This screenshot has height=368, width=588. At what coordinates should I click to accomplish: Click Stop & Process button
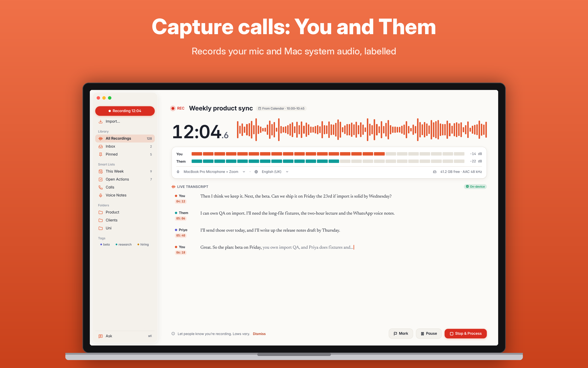click(x=465, y=333)
